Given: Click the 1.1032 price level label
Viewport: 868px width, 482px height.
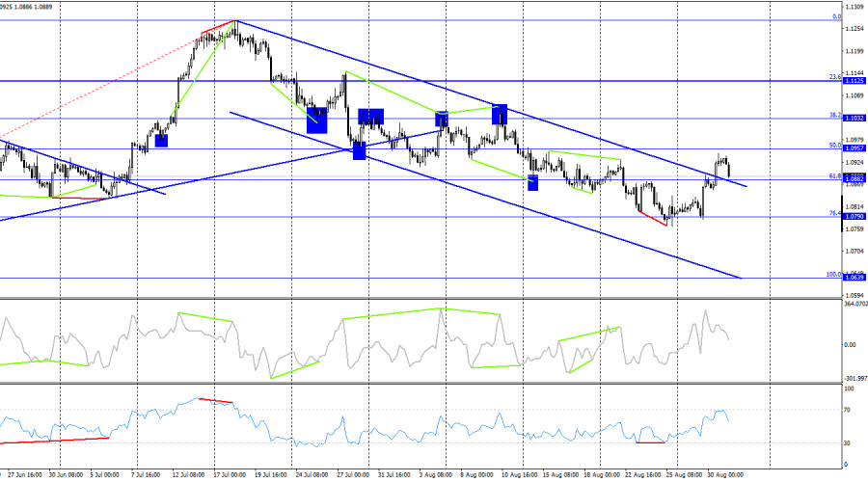Looking at the screenshot, I should 854,119.
